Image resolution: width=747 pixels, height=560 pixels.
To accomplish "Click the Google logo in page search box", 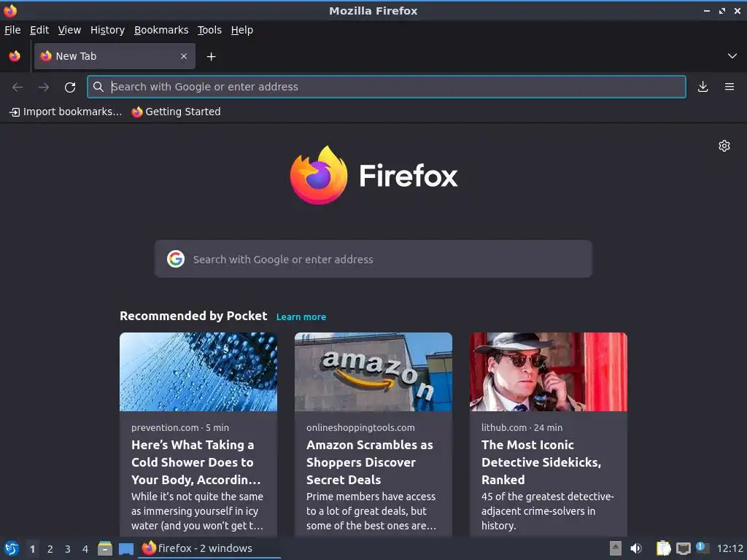I will pos(176,259).
